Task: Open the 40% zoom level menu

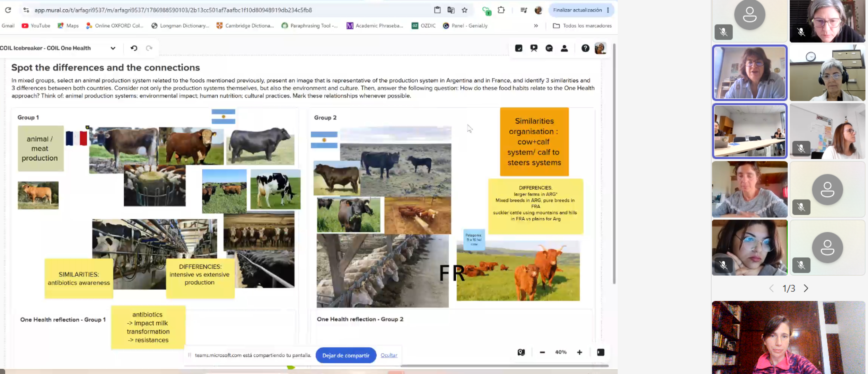Action: pos(561,352)
